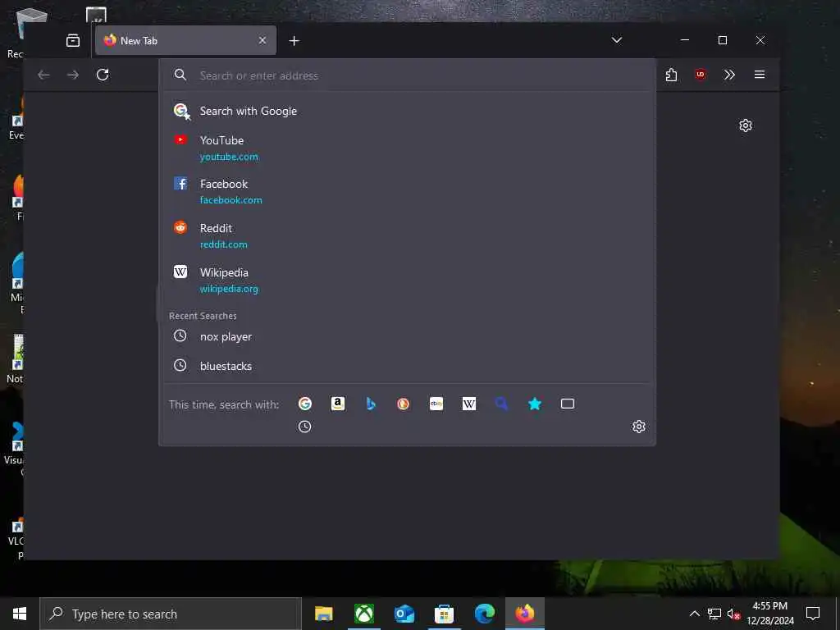Select the Wikipedia suggestion

(407, 281)
